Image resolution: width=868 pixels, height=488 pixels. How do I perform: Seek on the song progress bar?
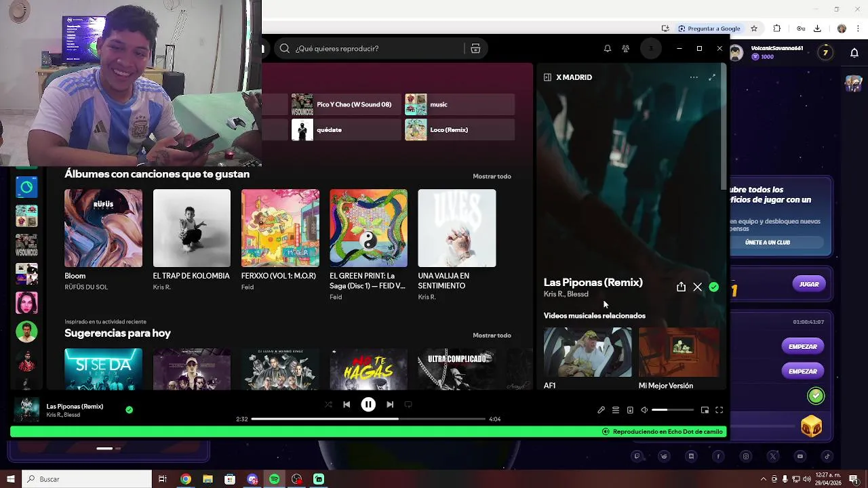(x=368, y=419)
